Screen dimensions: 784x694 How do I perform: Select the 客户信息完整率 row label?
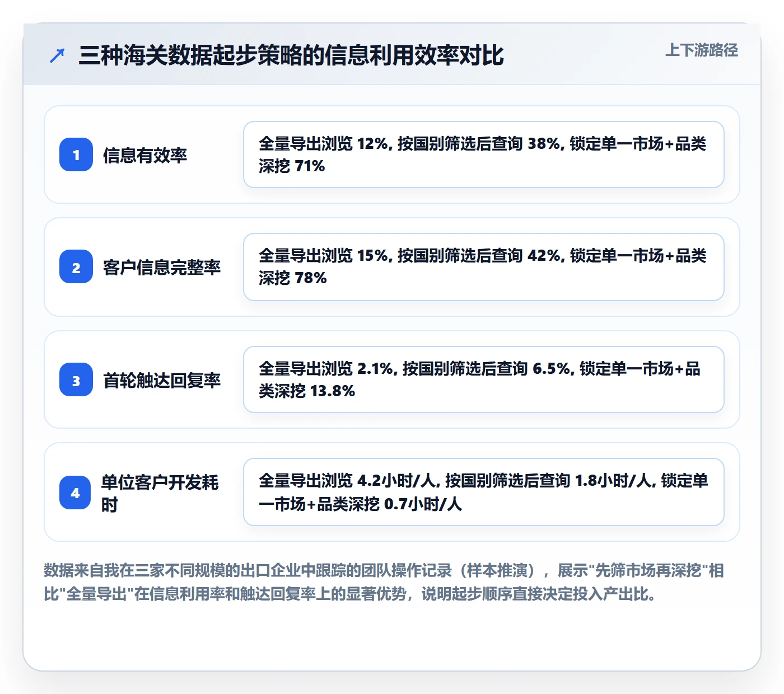pos(162,267)
